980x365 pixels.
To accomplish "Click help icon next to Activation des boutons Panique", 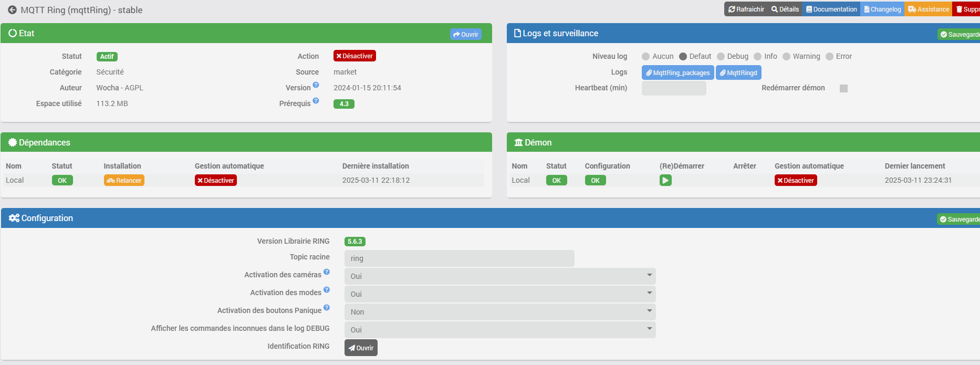I will pos(326,307).
